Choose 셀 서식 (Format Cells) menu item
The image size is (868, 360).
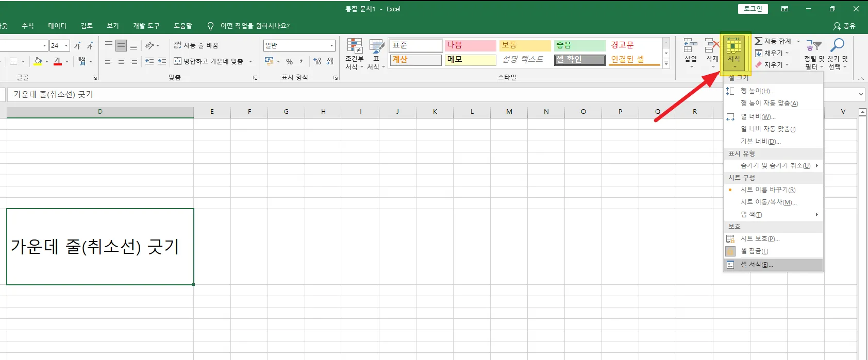click(x=773, y=265)
